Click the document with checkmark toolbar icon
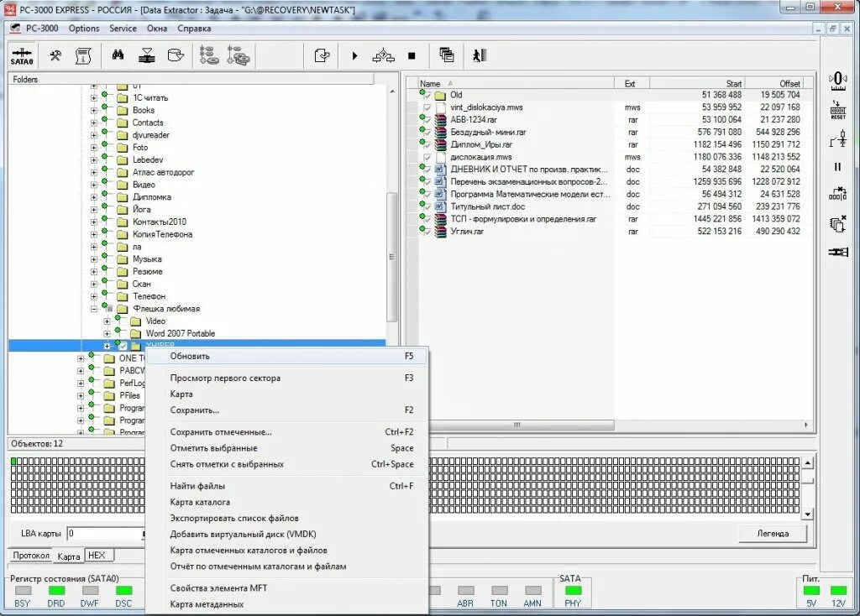Image resolution: width=860 pixels, height=616 pixels. [322, 55]
